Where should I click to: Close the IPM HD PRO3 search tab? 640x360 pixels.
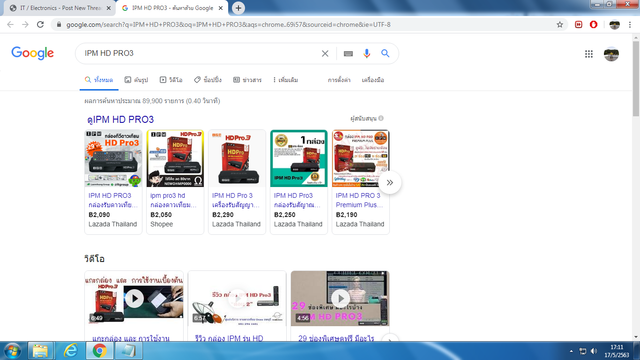[x=220, y=8]
